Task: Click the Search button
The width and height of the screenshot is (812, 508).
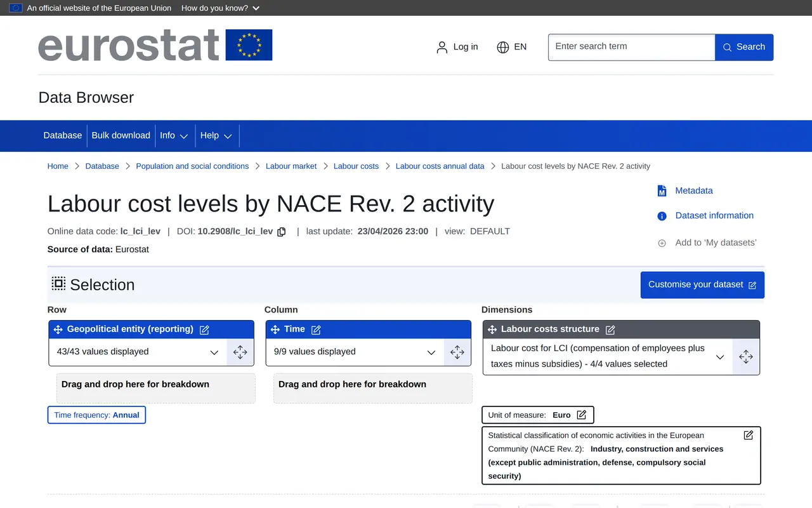Action: click(744, 48)
